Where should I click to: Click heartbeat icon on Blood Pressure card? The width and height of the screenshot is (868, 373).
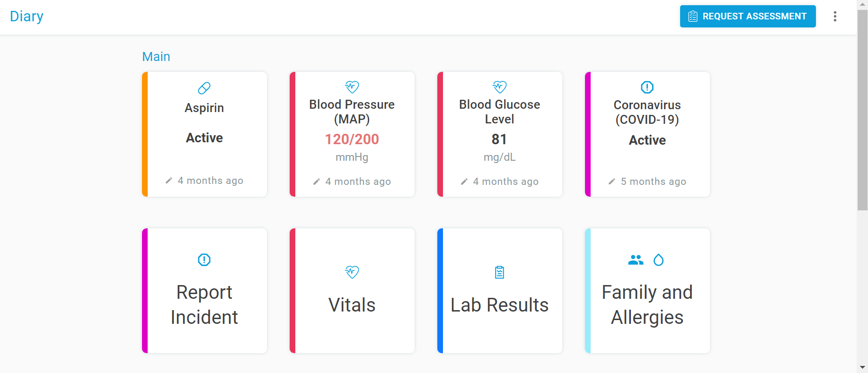coord(352,87)
